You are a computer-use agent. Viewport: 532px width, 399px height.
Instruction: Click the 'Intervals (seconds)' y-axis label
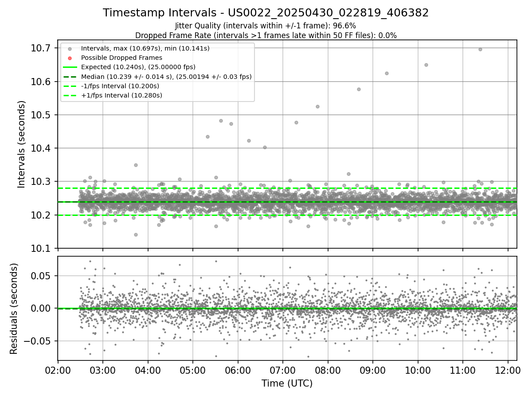[22, 144]
